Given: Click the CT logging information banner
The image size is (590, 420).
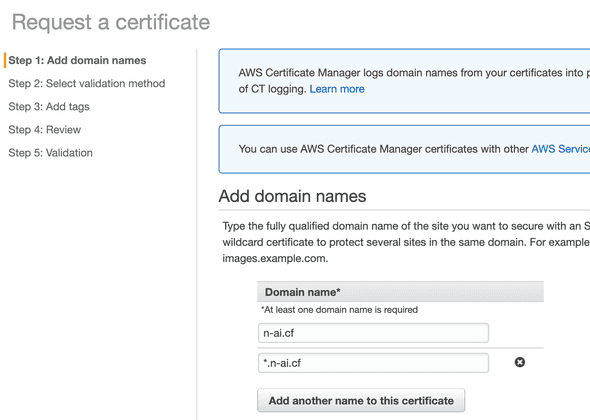Looking at the screenshot, I should point(404,81).
